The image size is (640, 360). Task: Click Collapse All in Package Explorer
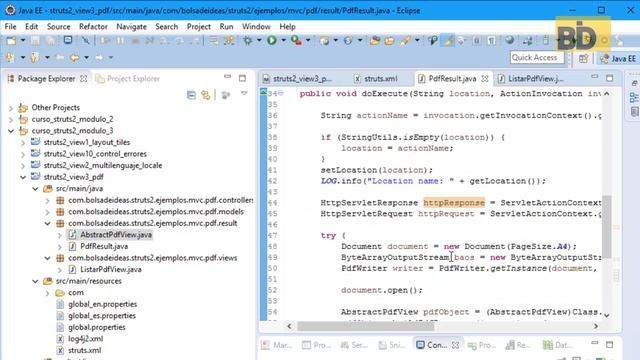(191, 95)
